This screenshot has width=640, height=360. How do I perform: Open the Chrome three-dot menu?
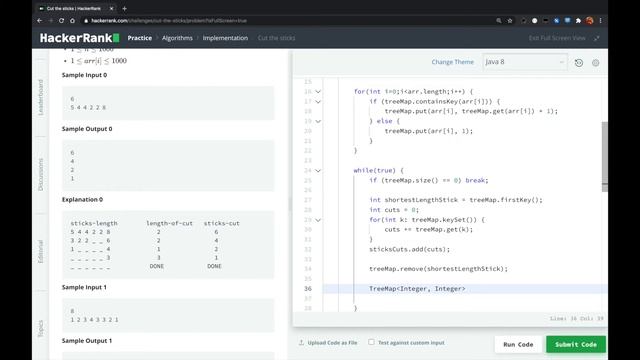pyautogui.click(x=600, y=20)
